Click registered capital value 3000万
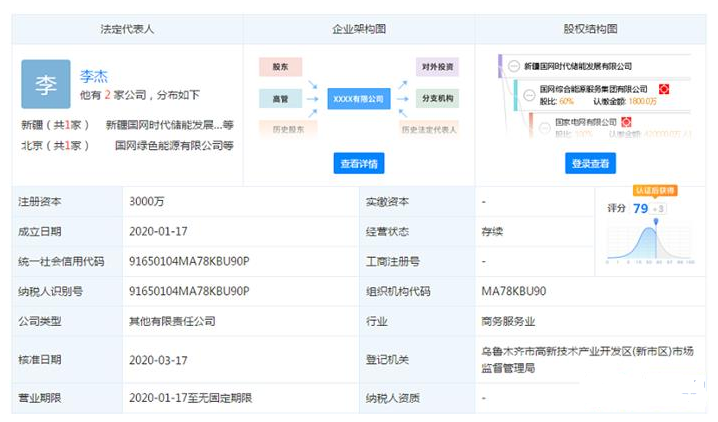 [x=147, y=201]
